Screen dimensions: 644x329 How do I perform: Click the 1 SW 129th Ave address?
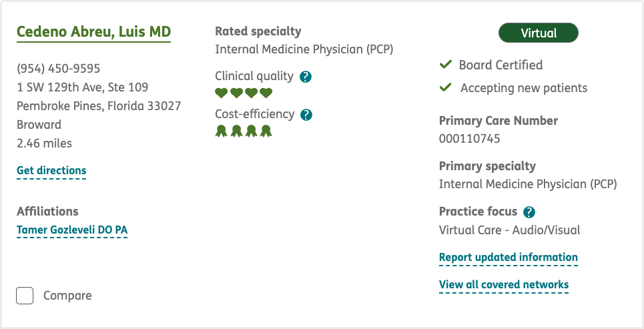(x=83, y=87)
